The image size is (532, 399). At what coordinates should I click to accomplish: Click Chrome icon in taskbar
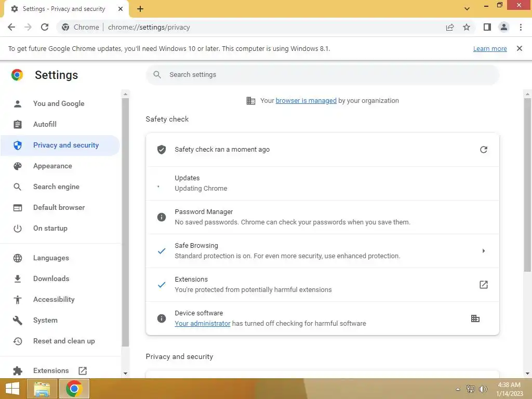point(74,389)
